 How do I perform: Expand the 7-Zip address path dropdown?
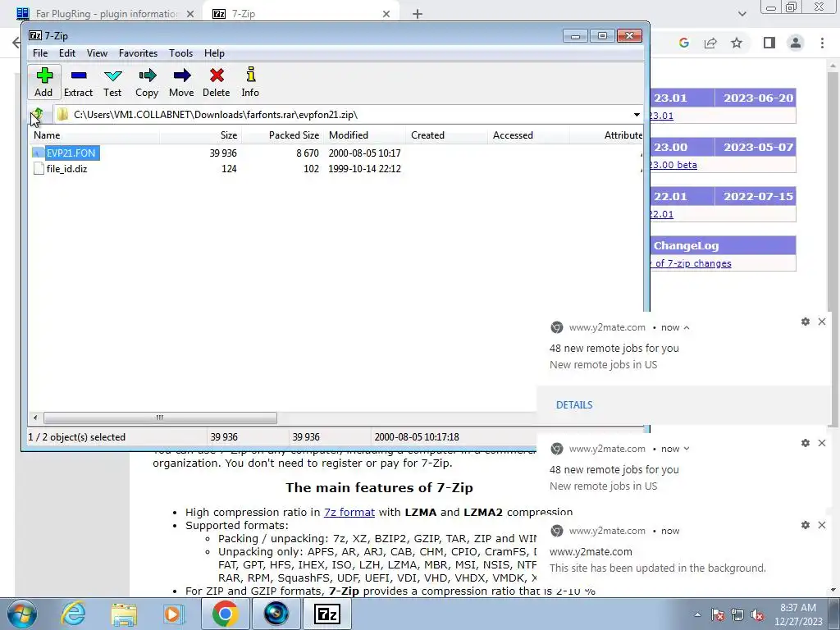637,115
